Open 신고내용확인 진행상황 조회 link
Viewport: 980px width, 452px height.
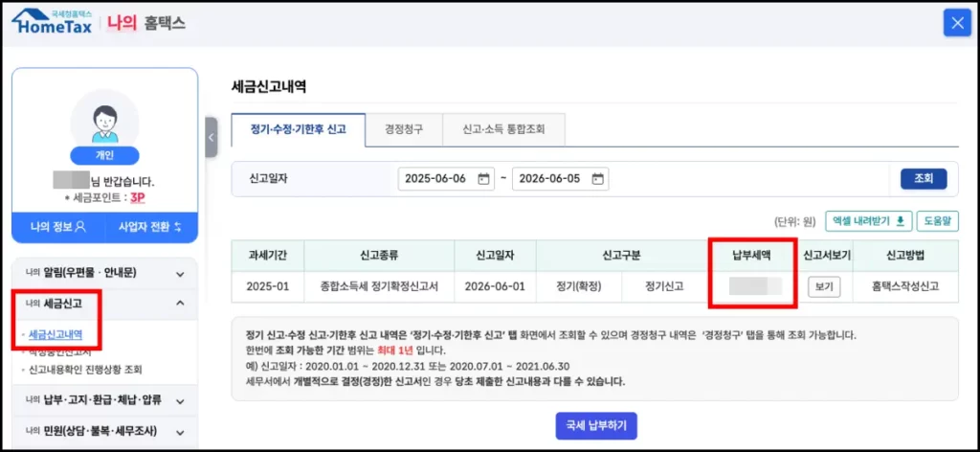coord(85,370)
